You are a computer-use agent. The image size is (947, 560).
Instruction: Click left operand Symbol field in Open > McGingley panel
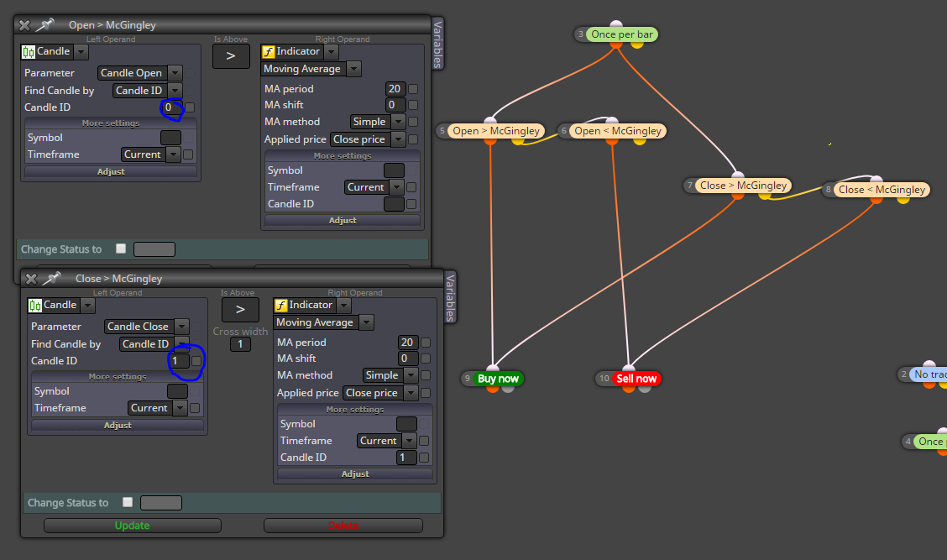[x=171, y=138]
